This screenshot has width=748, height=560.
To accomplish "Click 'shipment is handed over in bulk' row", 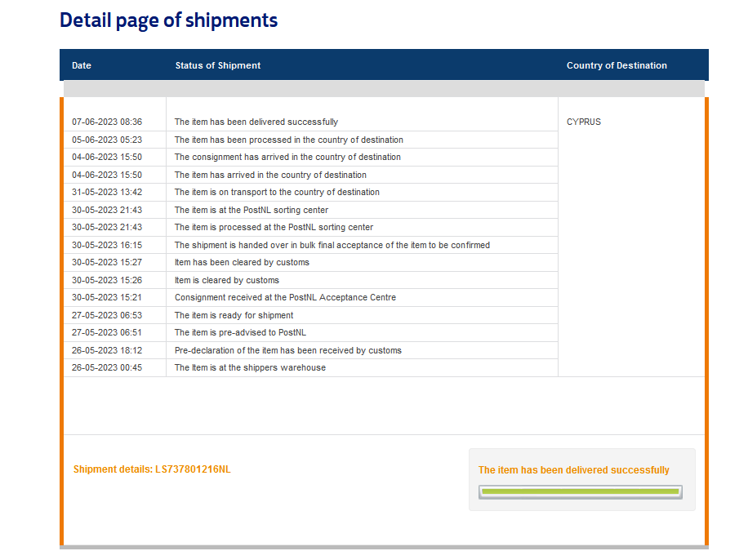I will point(332,245).
